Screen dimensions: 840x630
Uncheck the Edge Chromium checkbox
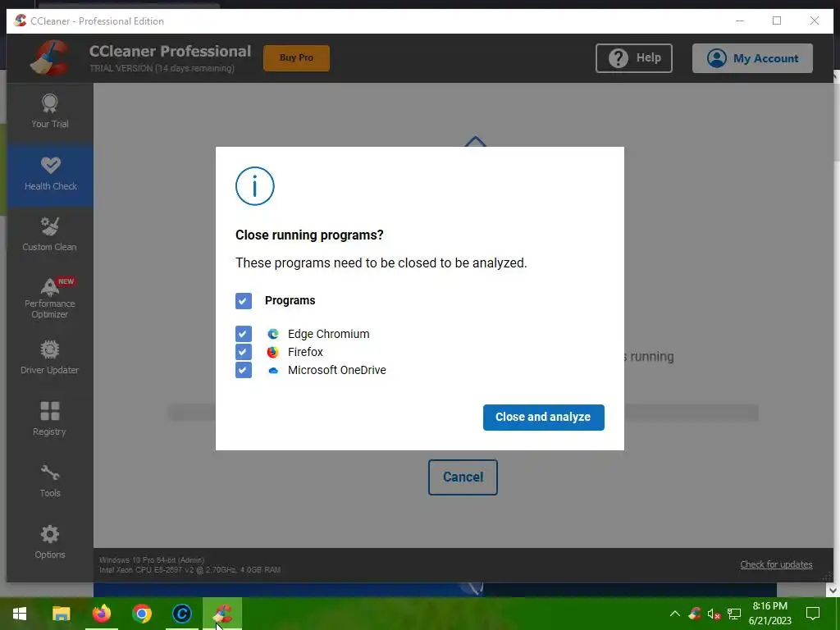(x=244, y=334)
